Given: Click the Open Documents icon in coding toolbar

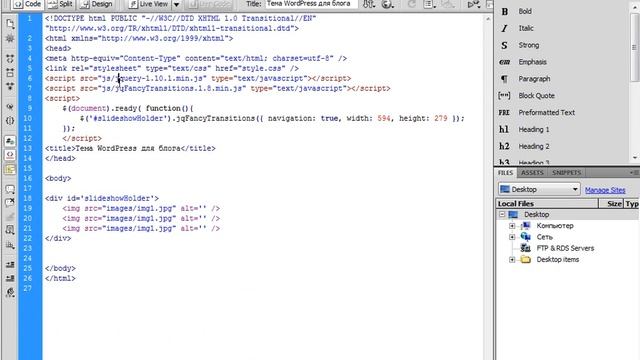Looking at the screenshot, I should tap(10, 24).
